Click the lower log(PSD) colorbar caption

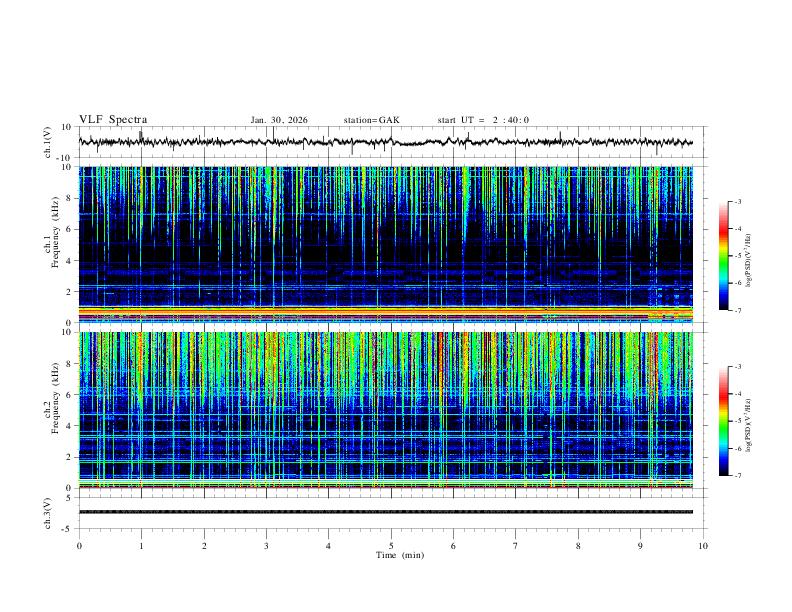tap(749, 426)
